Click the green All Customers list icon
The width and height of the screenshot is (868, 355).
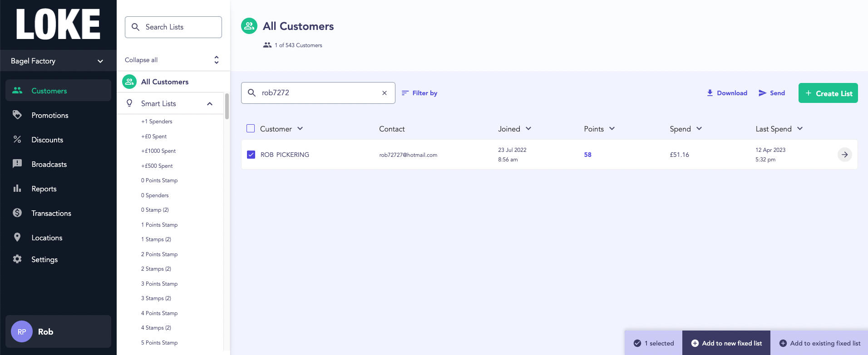[129, 82]
